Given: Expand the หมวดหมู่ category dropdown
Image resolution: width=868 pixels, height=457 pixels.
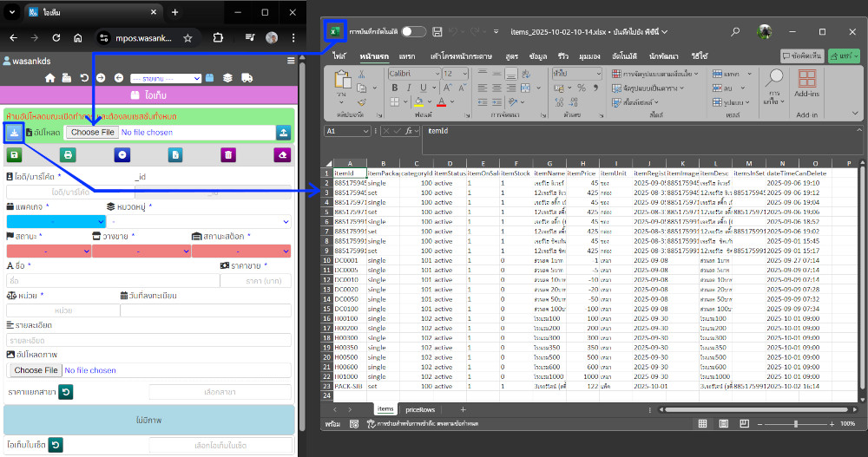Looking at the screenshot, I should pos(199,221).
